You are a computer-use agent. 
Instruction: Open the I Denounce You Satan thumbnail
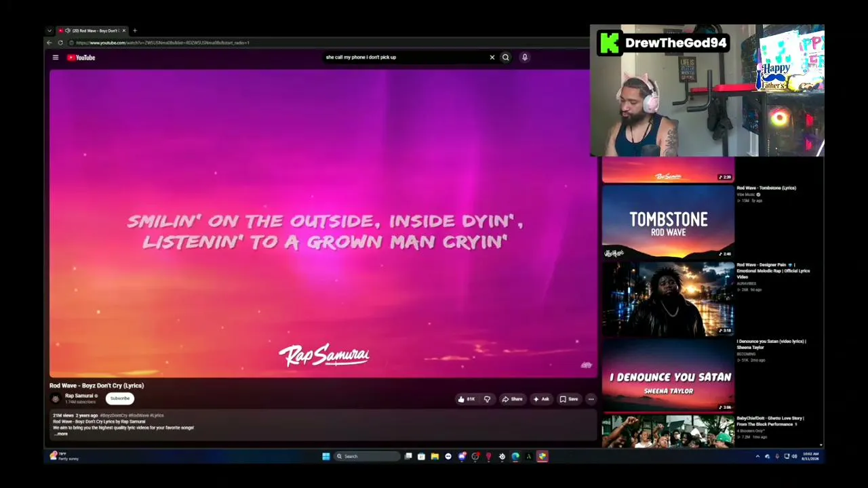(x=668, y=375)
